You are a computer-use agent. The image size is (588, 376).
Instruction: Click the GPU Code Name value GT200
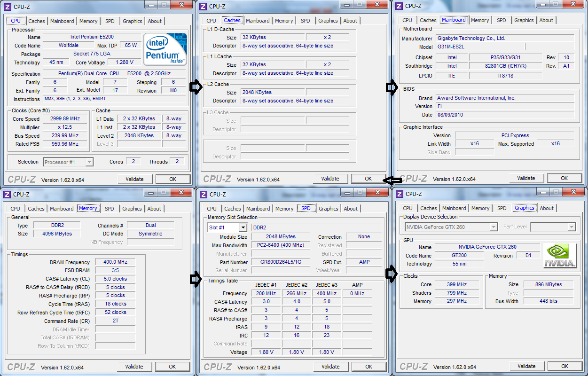(459, 256)
